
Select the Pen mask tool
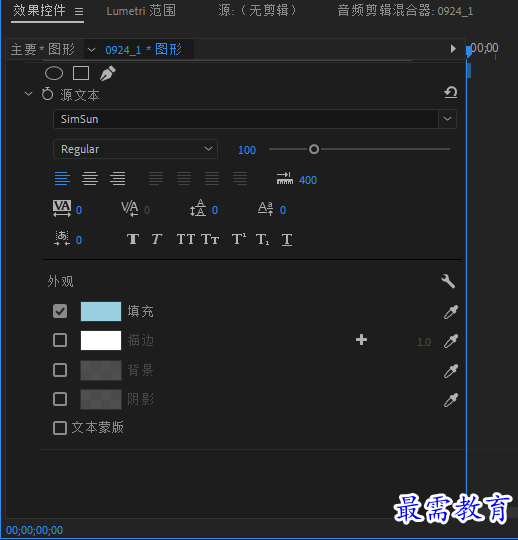[107, 73]
